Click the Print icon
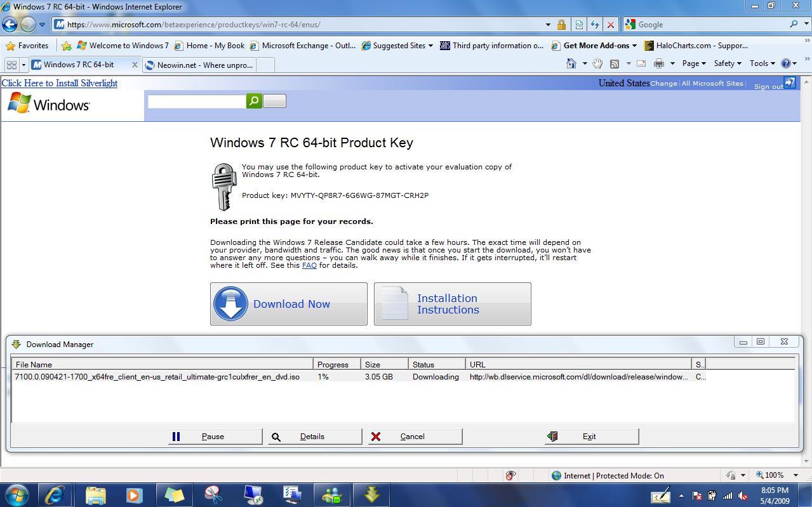The height and width of the screenshot is (507, 812). click(x=659, y=63)
